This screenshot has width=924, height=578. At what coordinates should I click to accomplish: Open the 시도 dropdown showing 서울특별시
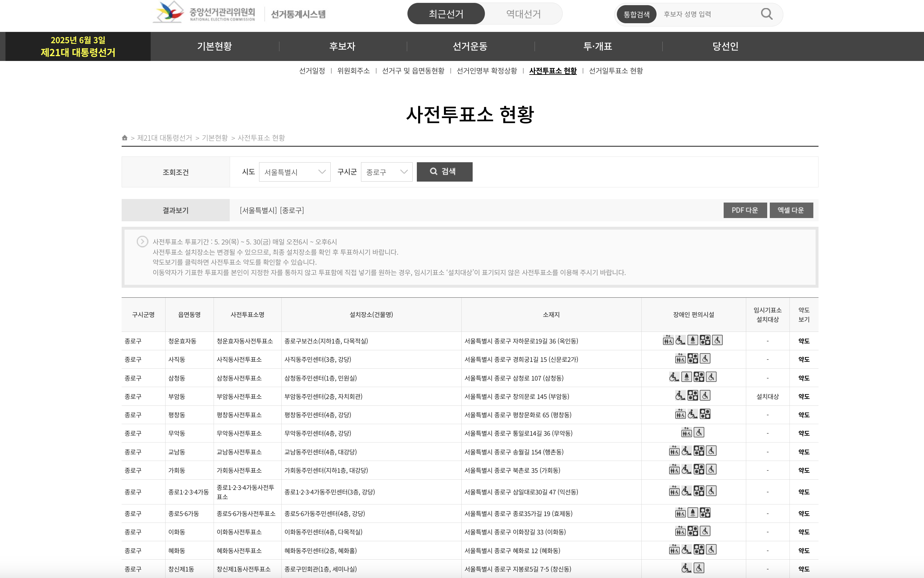[294, 172]
